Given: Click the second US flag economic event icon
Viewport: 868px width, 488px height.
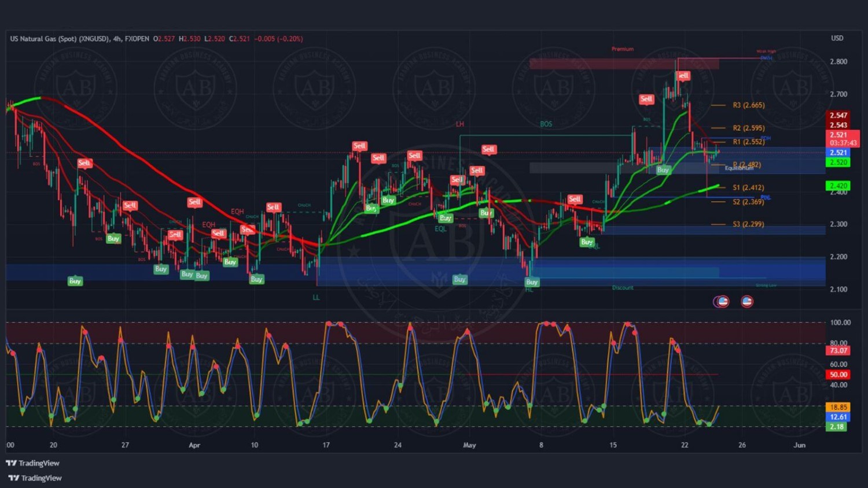Looking at the screenshot, I should (747, 301).
